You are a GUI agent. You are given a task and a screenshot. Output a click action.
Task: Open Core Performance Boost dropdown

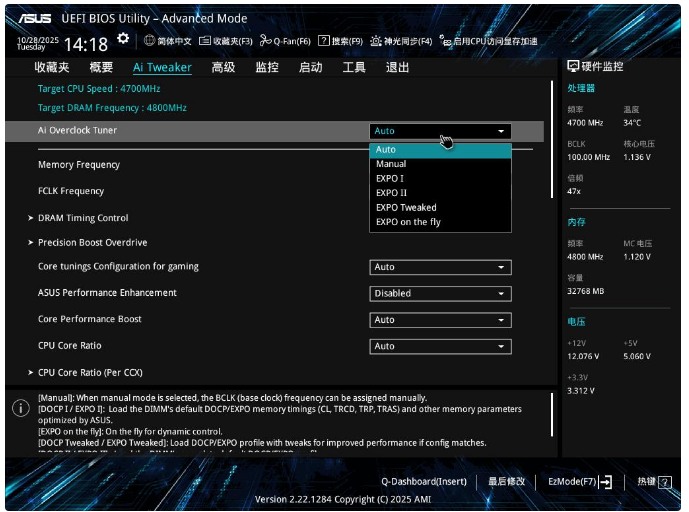[x=440, y=320]
